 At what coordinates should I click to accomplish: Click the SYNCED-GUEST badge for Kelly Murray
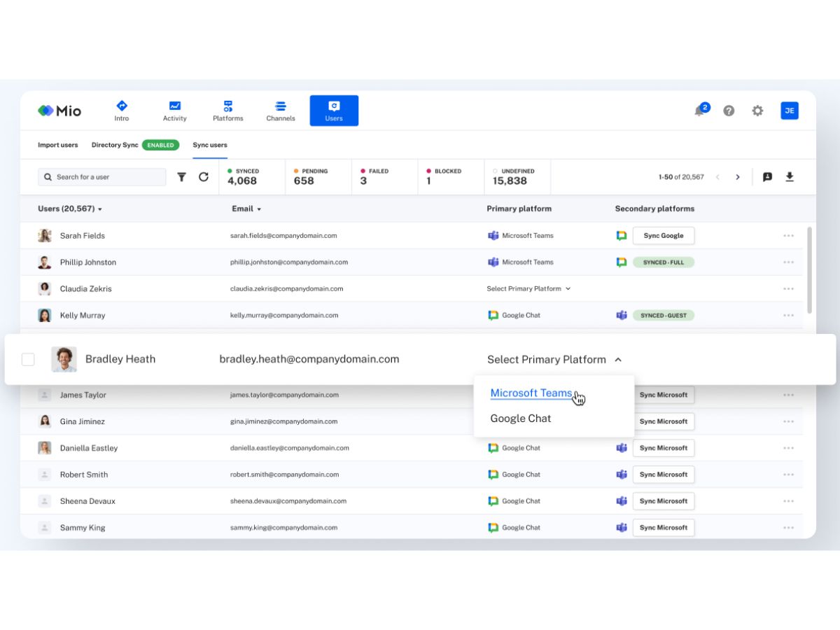pos(664,315)
